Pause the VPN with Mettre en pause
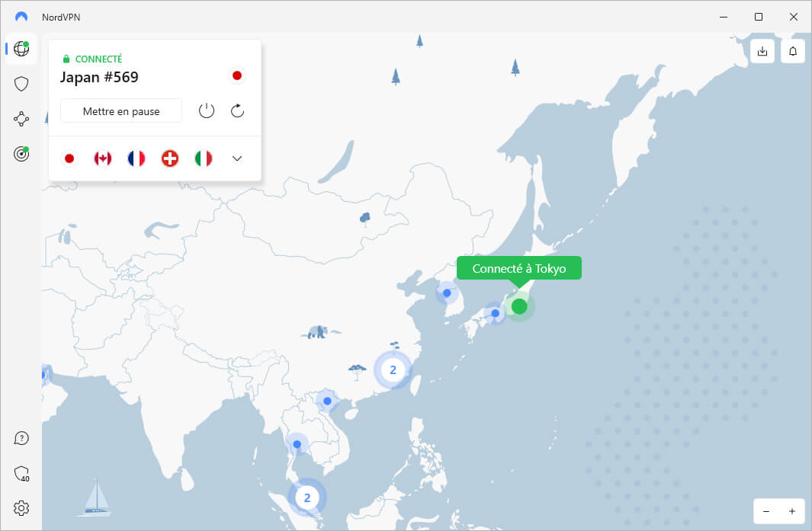Screen dimensions: 812x531 pyautogui.click(x=120, y=110)
